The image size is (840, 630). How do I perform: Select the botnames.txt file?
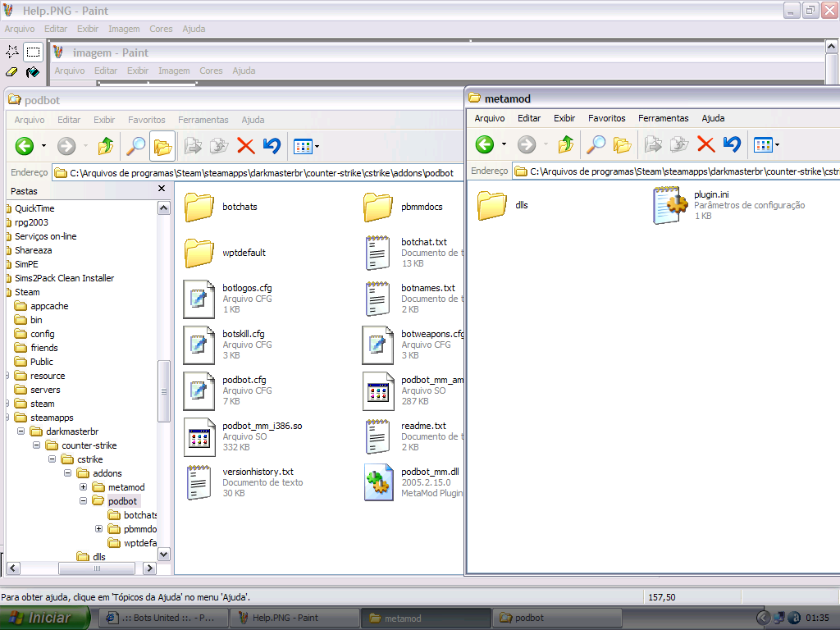413,299
